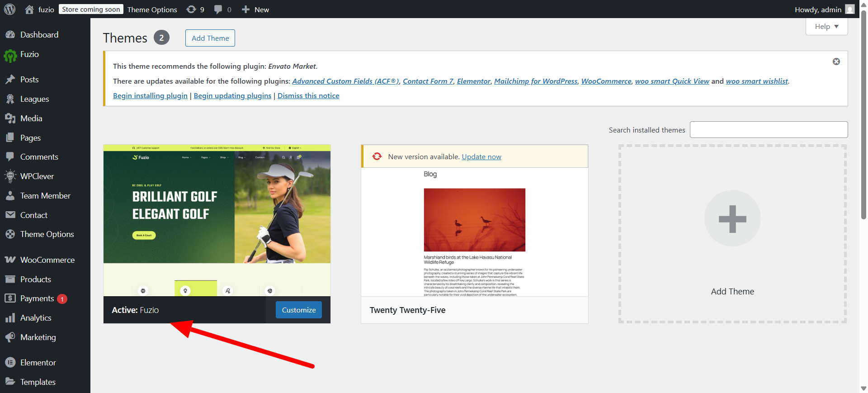This screenshot has height=393, width=868.
Task: Click the Leagues icon in sidebar
Action: click(x=10, y=99)
